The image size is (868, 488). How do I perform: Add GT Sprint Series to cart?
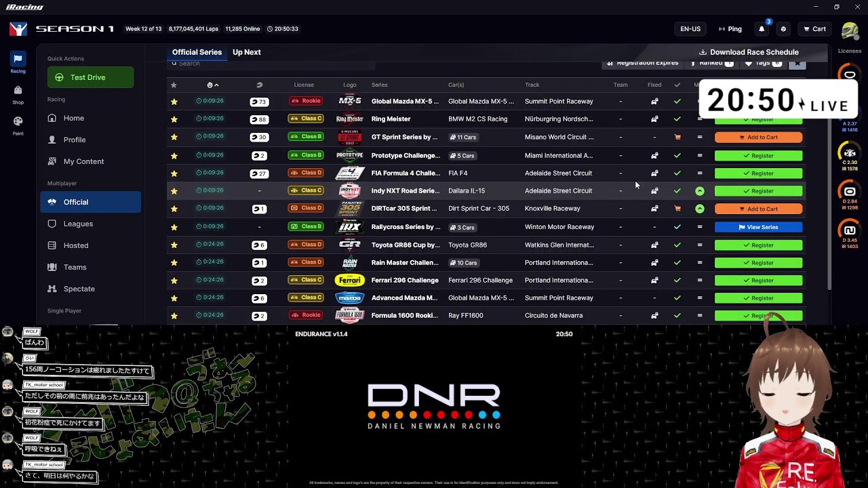point(758,137)
